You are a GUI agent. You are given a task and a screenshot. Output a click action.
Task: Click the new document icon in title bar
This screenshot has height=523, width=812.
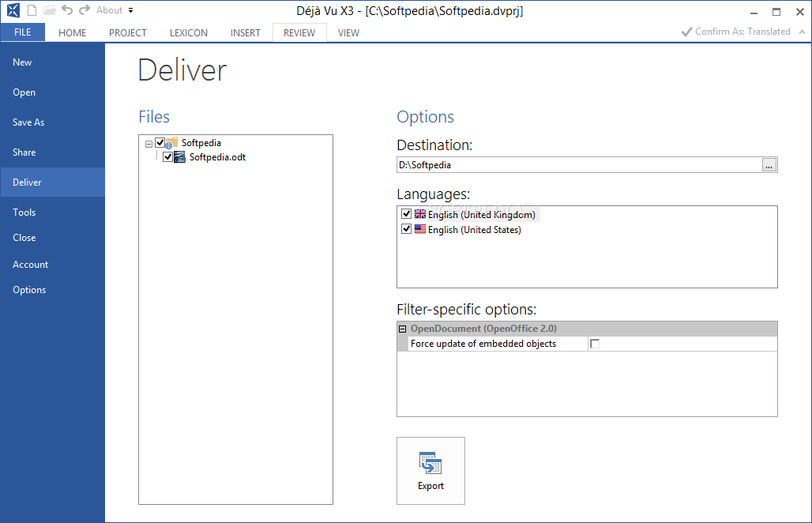pos(32,10)
